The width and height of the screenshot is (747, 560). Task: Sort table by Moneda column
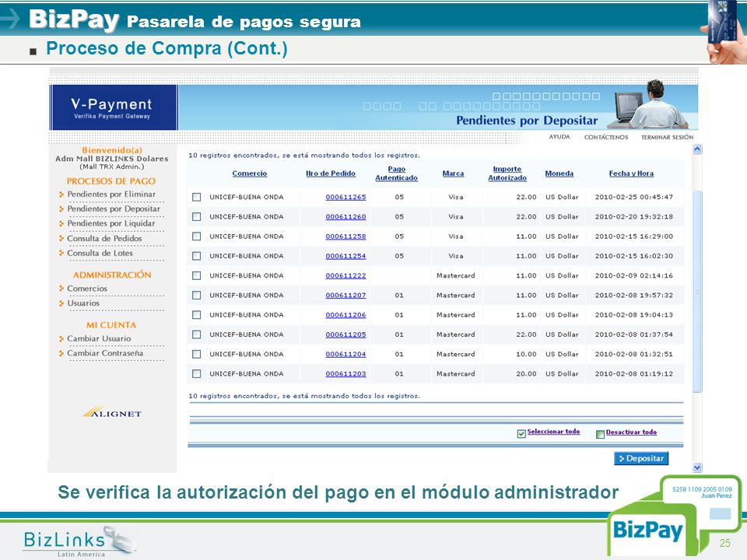coord(559,173)
